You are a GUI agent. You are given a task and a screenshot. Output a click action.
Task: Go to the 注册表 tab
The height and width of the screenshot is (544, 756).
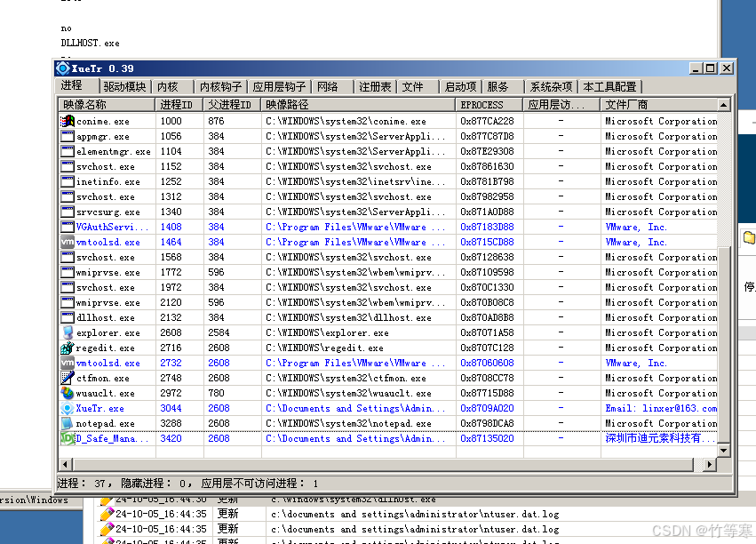click(374, 87)
